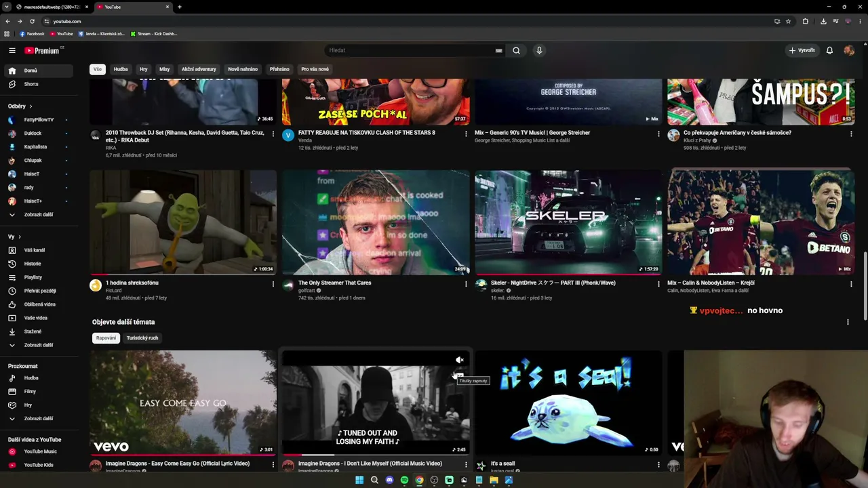The width and height of the screenshot is (868, 488).
Task: Open the YouTube hamburger guide menu
Action: pos(12,50)
